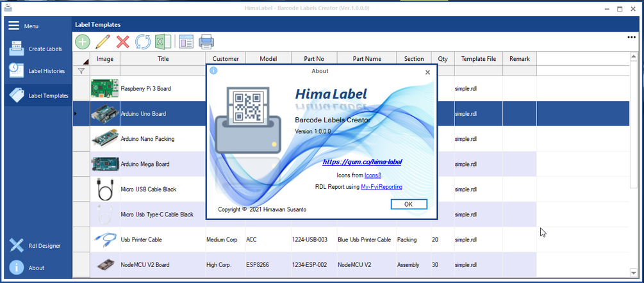Open Label Histories in sidebar
This screenshot has width=644, height=283.
tap(38, 71)
